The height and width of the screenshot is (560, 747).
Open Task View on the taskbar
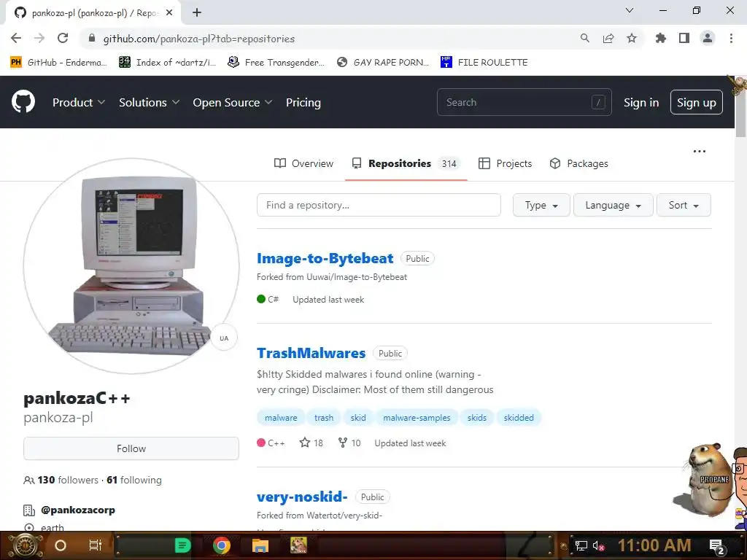(x=96, y=545)
